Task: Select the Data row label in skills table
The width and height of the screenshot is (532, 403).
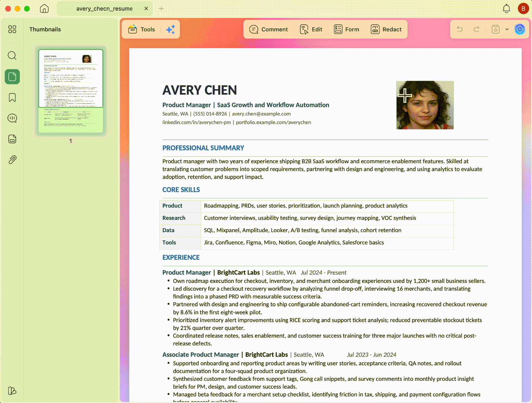Action: coord(168,230)
